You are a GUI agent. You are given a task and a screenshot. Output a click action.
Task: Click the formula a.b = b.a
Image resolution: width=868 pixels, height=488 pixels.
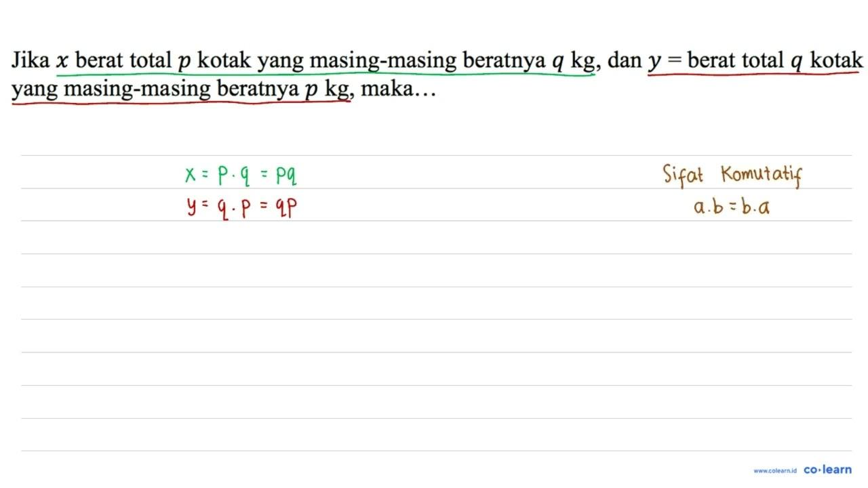[732, 207]
